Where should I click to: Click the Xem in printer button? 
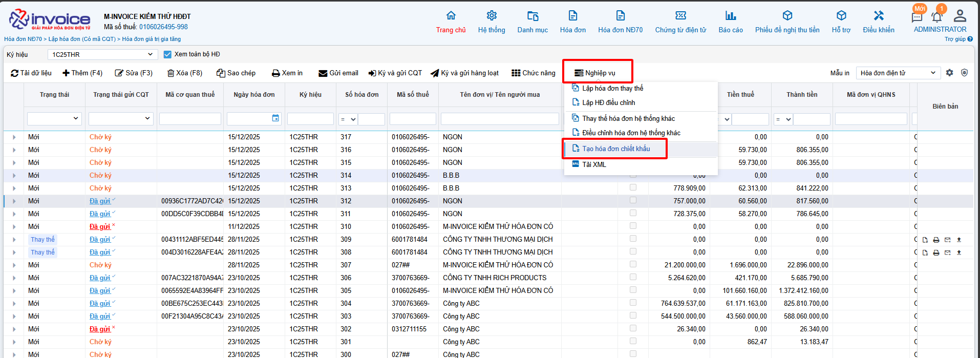pyautogui.click(x=287, y=73)
